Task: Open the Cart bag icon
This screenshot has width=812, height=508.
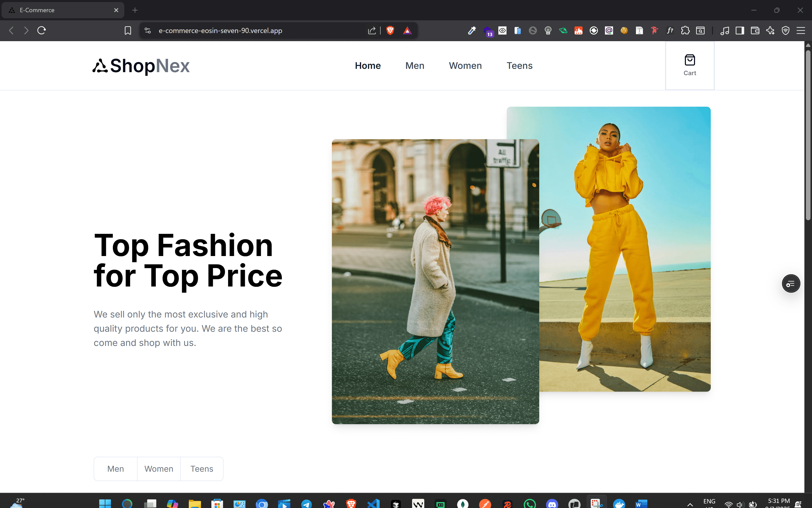Action: [689, 60]
